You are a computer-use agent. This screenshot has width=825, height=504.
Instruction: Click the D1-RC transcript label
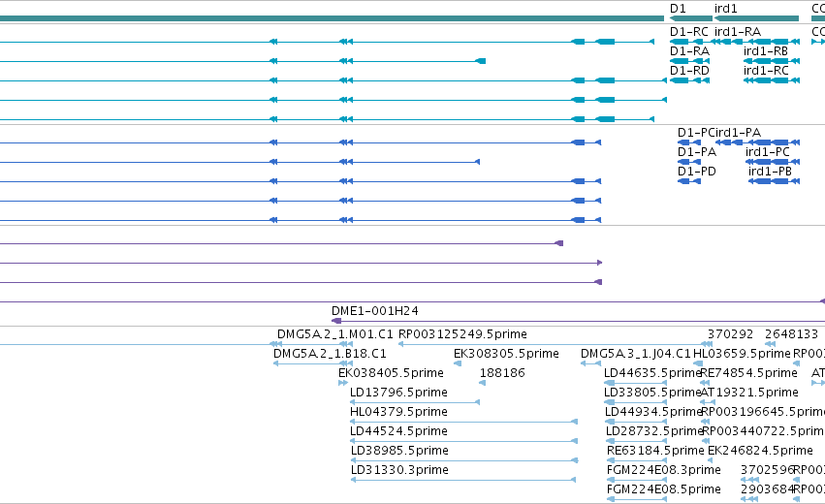[x=688, y=32]
